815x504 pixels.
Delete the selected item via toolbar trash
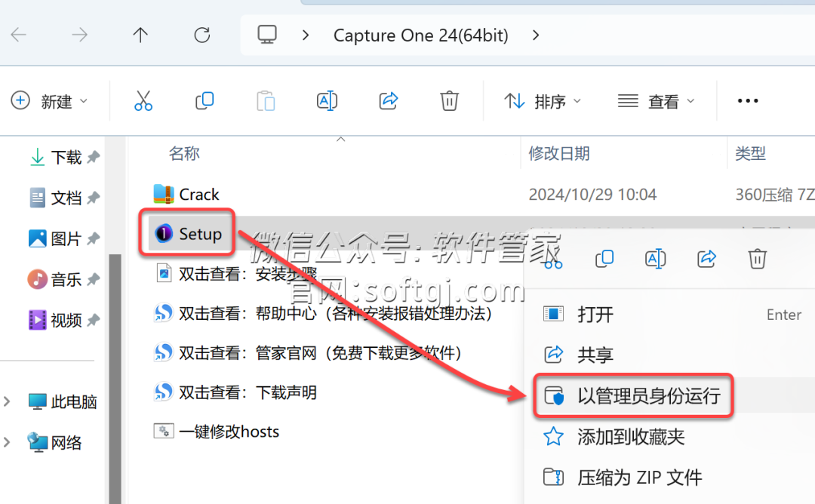[x=449, y=101]
